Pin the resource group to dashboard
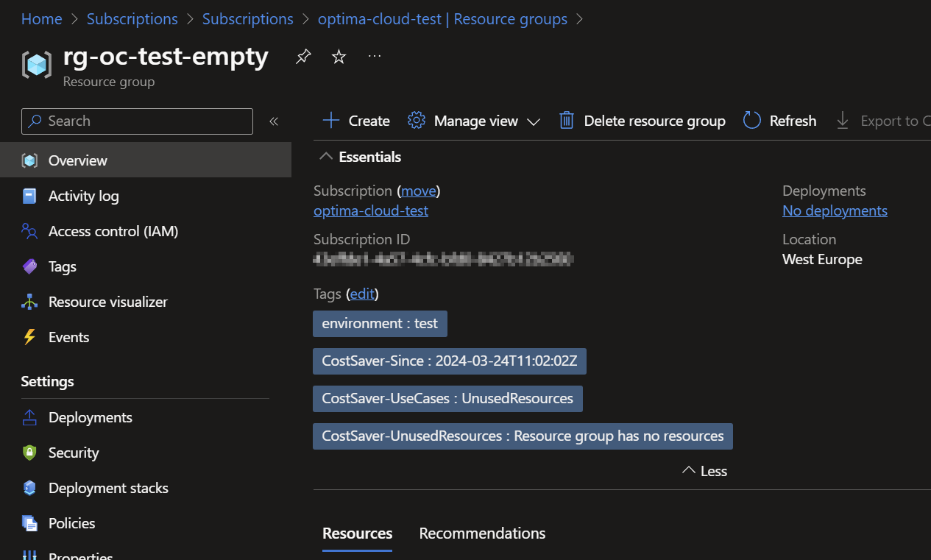931x560 pixels. [x=302, y=57]
